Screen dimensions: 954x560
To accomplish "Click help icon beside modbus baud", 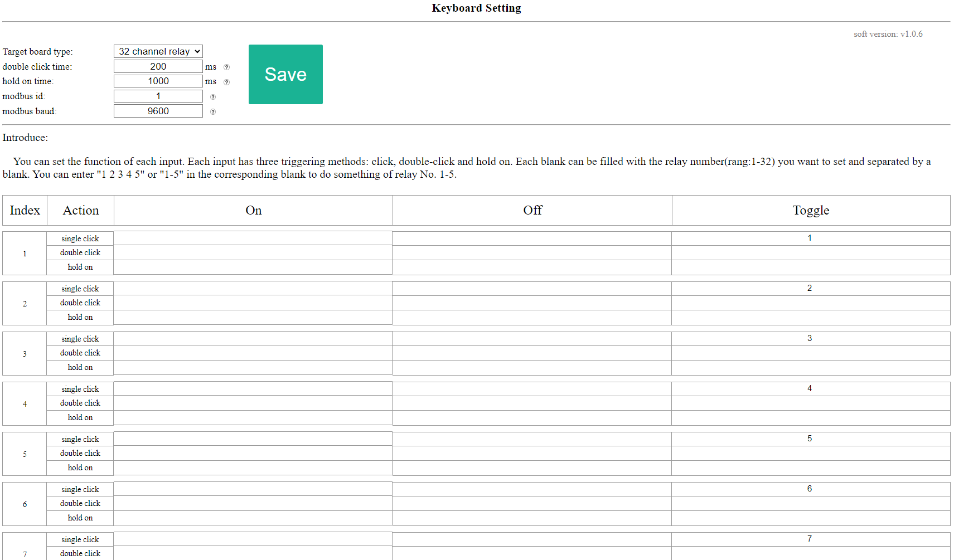I will [212, 111].
